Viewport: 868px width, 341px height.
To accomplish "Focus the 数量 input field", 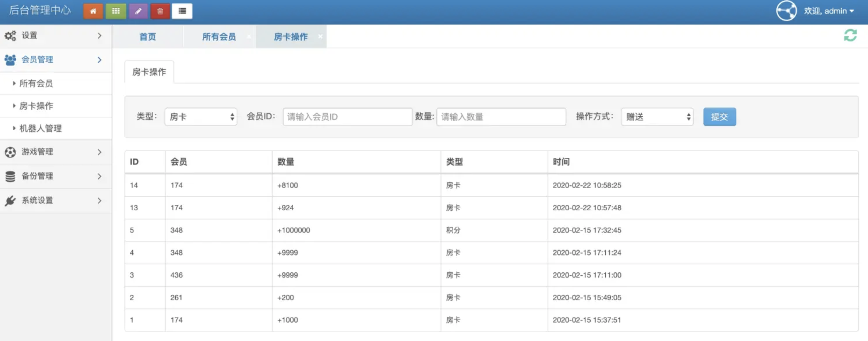I will point(501,117).
